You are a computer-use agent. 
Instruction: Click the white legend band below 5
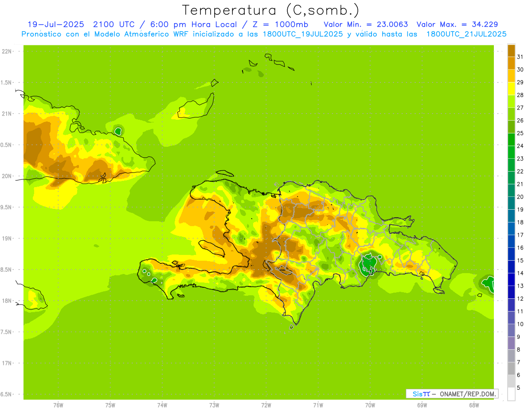pyautogui.click(x=511, y=394)
